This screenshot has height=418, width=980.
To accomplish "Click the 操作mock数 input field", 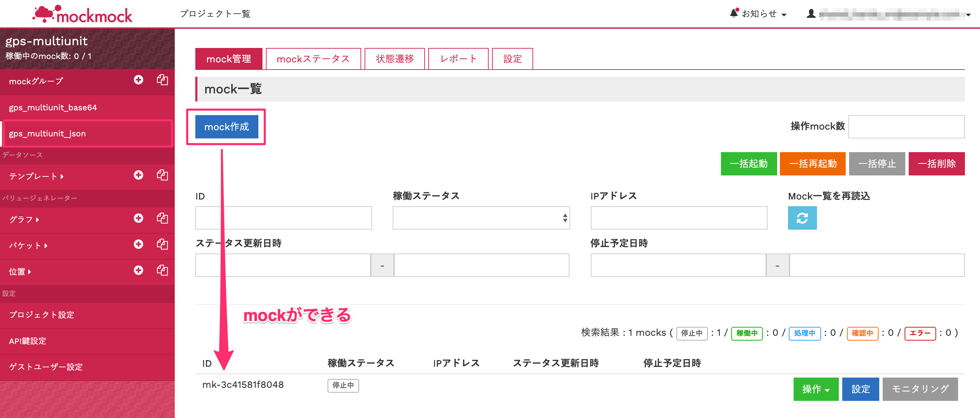I will click(x=906, y=127).
